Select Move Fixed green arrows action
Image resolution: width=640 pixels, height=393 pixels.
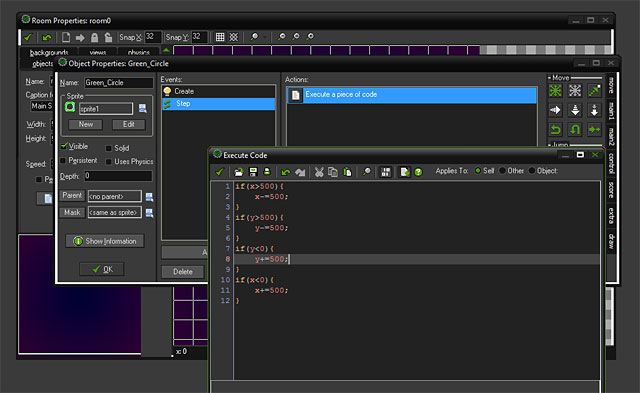coord(555,90)
